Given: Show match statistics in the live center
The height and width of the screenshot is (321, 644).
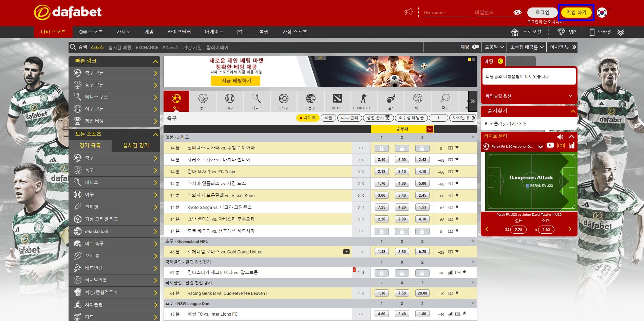Looking at the screenshot, I should [571, 146].
